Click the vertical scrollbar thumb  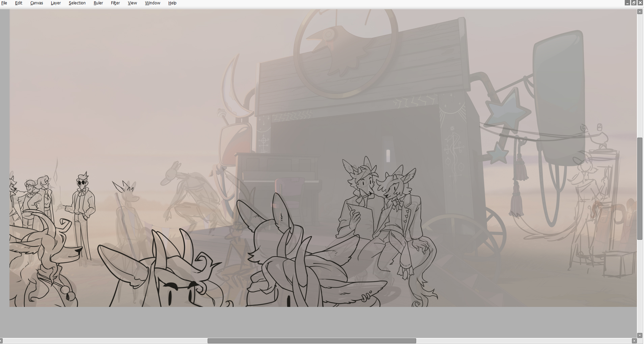coord(640,189)
